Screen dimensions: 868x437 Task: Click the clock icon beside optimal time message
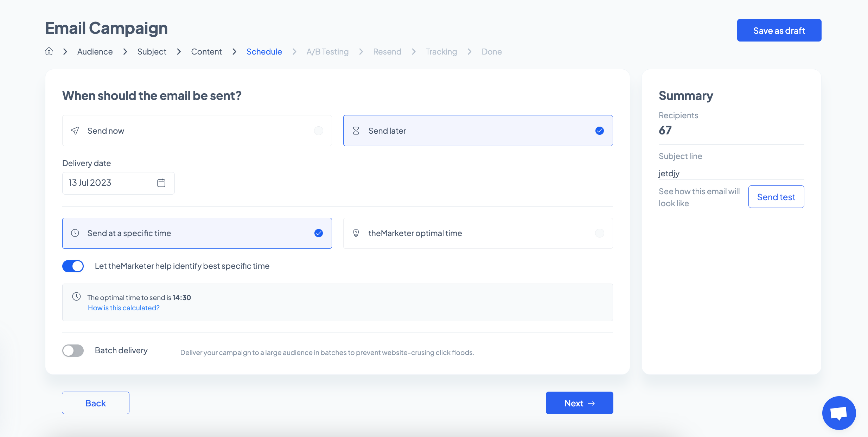pos(76,297)
